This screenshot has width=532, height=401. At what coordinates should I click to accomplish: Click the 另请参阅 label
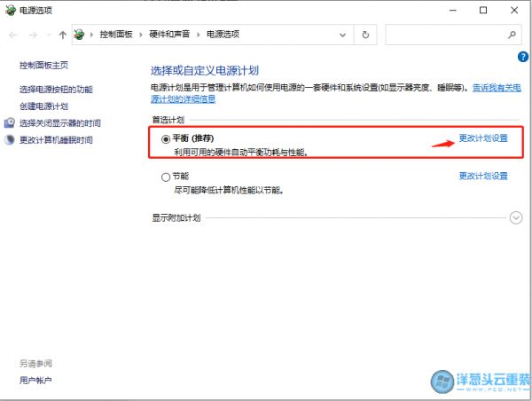click(x=35, y=364)
